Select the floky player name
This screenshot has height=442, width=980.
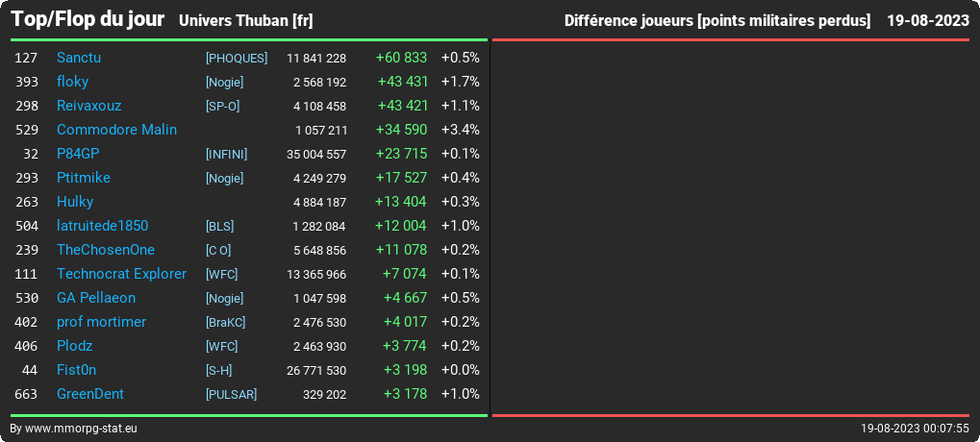(x=72, y=82)
